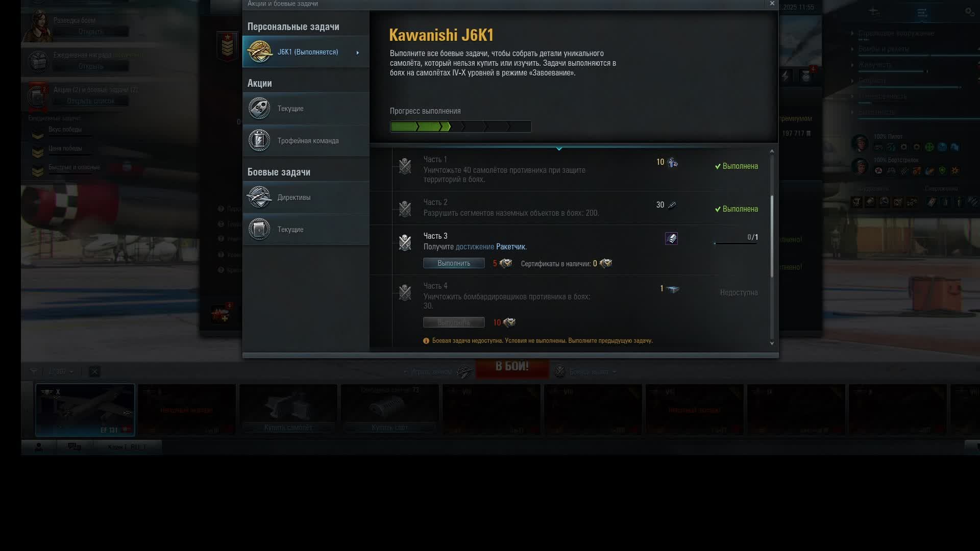Expand the arrow next to J6K1 (Выполняется)
The image size is (980, 551).
coord(358,53)
